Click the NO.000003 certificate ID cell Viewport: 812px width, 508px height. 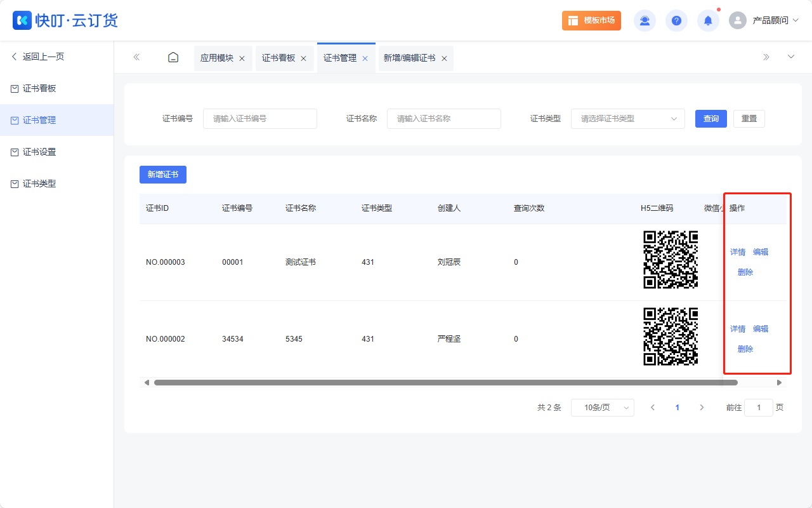click(x=166, y=262)
